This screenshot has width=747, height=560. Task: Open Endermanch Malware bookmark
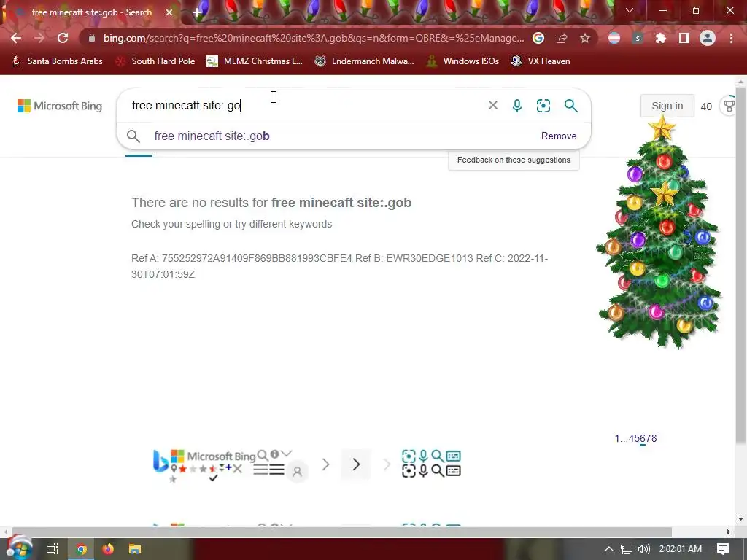click(365, 61)
